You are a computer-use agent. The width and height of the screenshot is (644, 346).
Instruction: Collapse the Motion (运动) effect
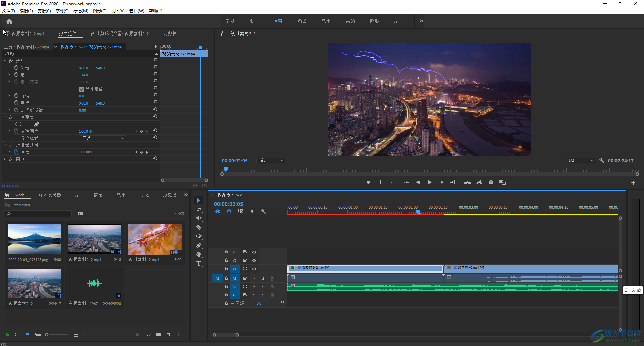click(5, 61)
